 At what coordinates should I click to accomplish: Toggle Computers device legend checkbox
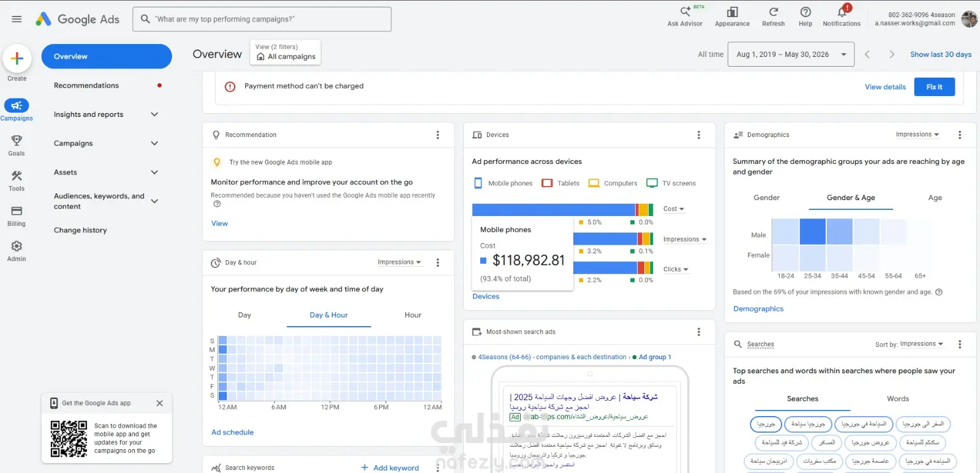coord(594,183)
